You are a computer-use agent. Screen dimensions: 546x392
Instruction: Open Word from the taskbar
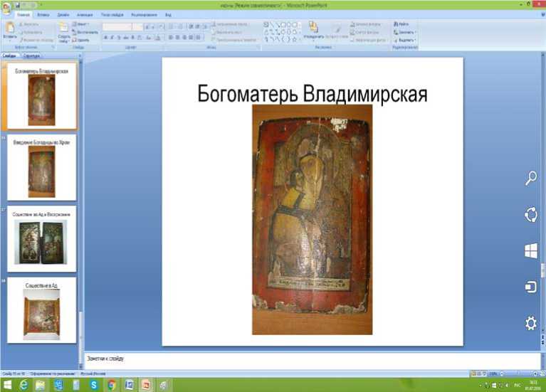[129, 385]
